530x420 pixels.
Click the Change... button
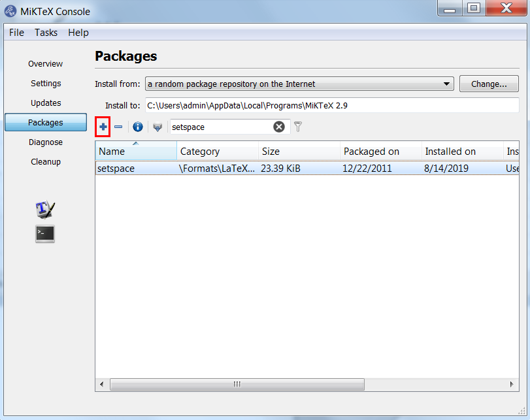click(489, 84)
